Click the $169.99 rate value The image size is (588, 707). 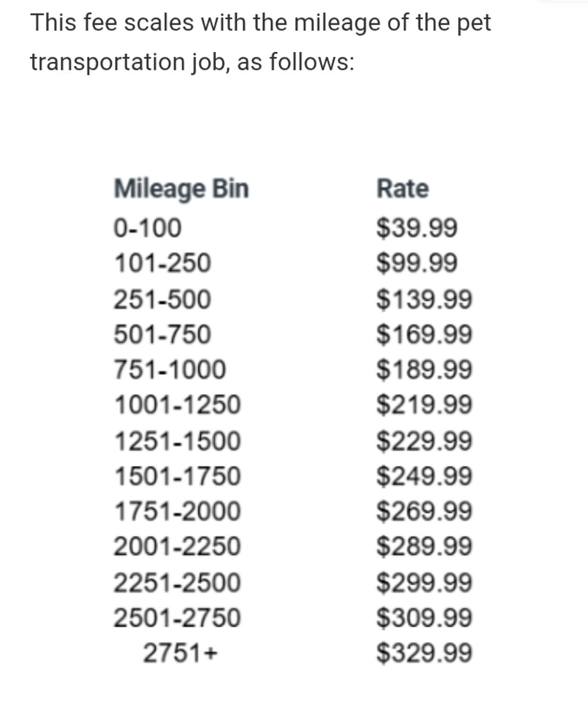424,334
